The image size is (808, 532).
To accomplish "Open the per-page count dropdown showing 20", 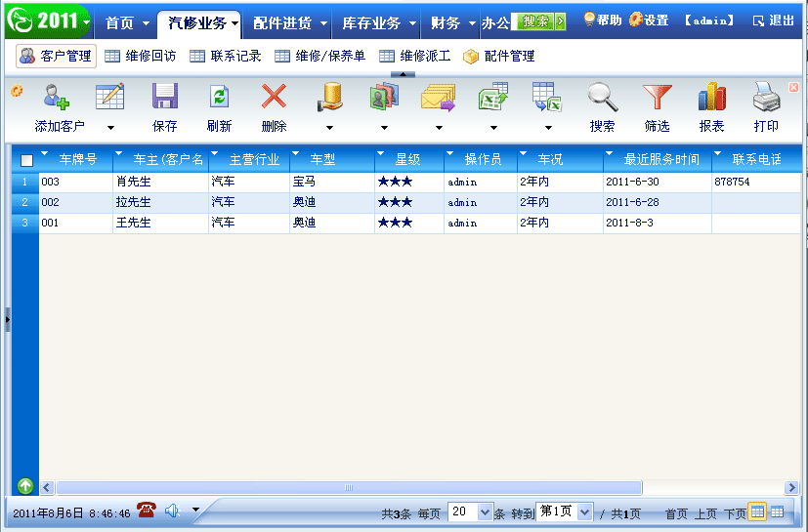I will coord(471,512).
